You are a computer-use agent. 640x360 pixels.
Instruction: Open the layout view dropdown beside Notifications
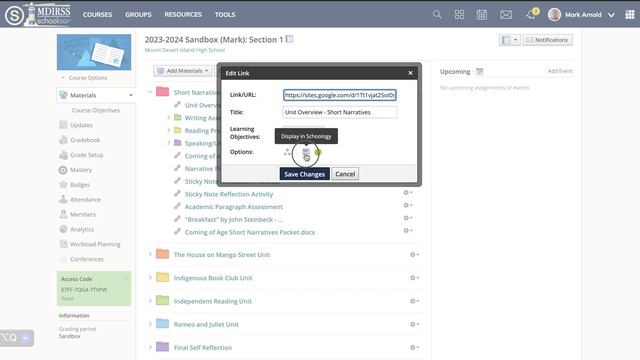click(509, 40)
